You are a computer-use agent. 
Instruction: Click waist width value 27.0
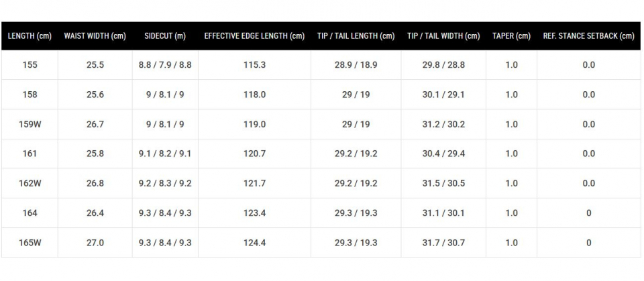pos(95,243)
